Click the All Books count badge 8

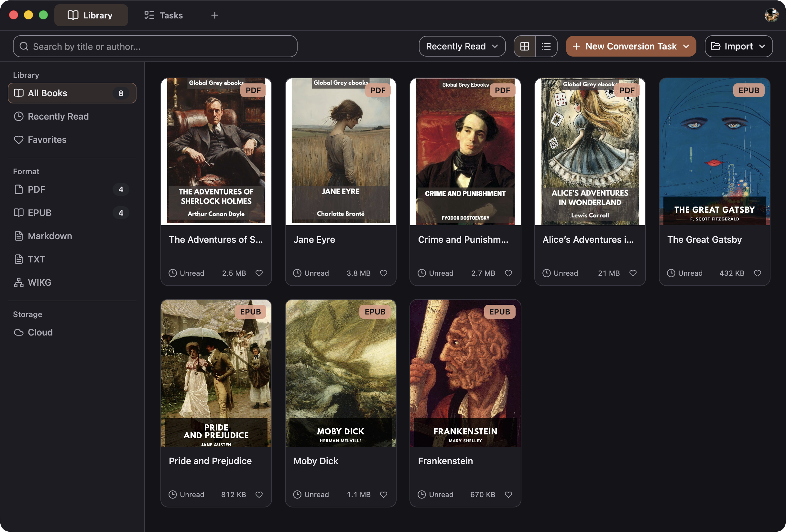(x=121, y=93)
